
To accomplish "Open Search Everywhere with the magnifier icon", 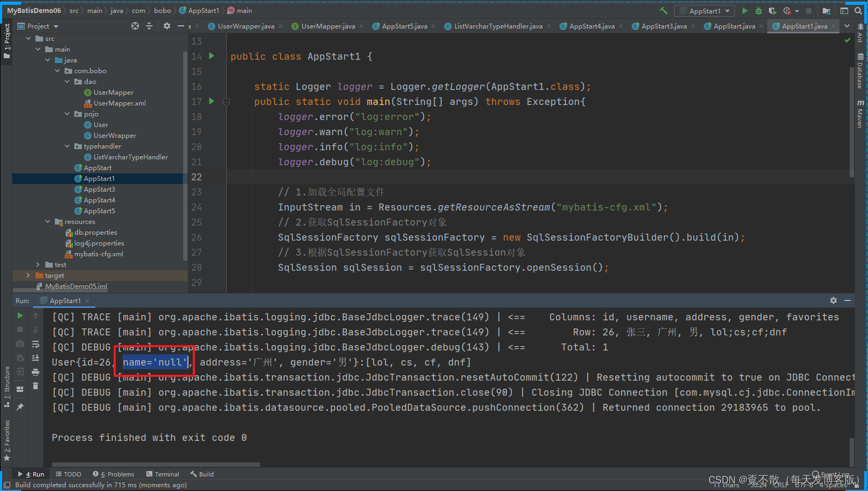I will pyautogui.click(x=858, y=10).
